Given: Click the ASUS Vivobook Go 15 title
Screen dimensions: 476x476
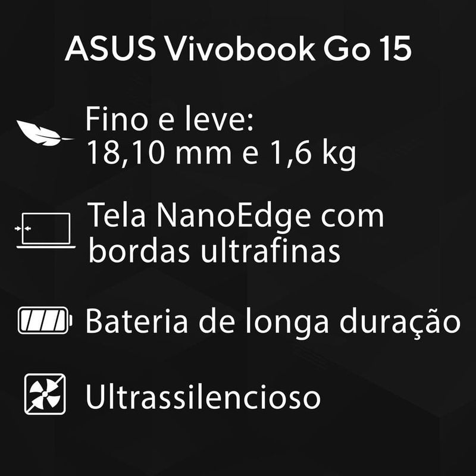Looking at the screenshot, I should (239, 49).
